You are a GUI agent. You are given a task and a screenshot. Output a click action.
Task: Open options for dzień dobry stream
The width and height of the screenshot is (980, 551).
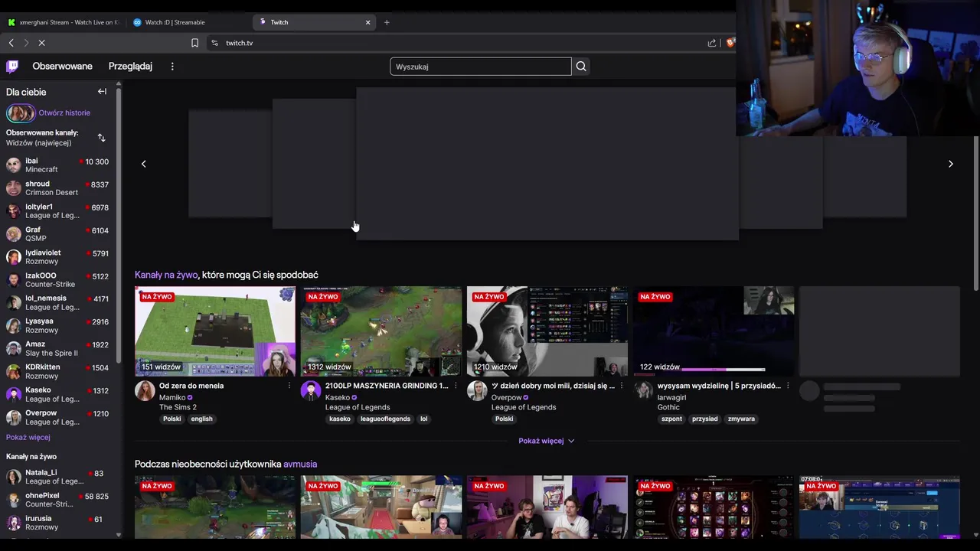[621, 386]
